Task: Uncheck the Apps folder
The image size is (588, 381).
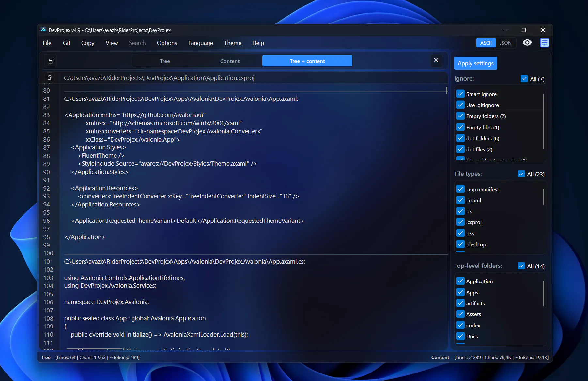Action: (460, 292)
